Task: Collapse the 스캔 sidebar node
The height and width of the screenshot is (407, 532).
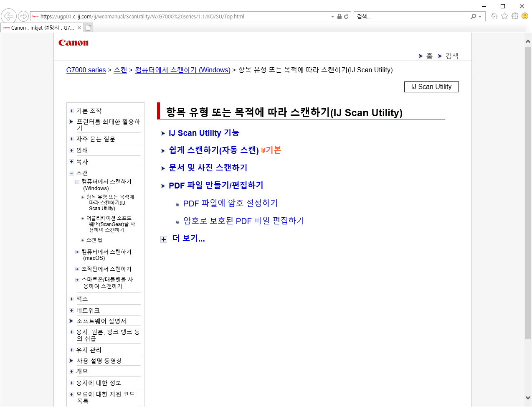Action: coord(71,173)
